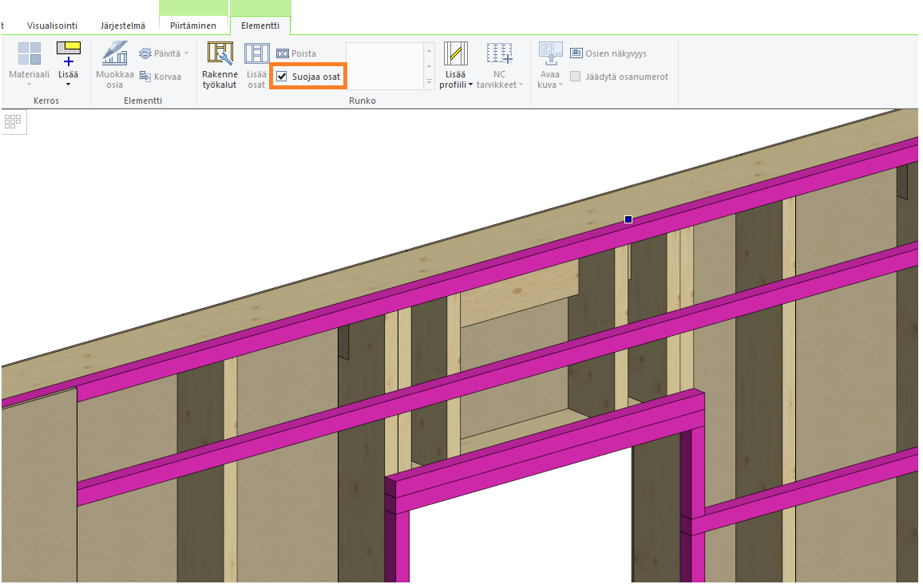Open the Visualisointi tab

(x=52, y=26)
